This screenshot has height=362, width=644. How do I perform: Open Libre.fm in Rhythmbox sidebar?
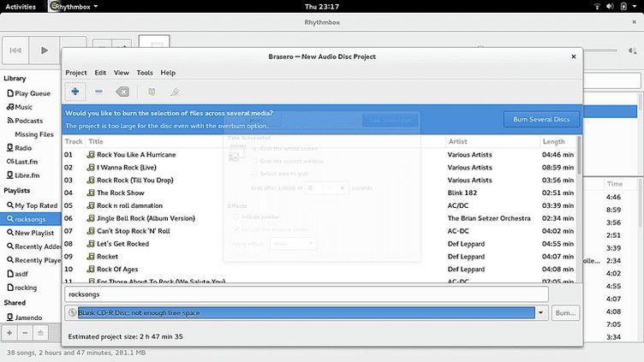27,175
